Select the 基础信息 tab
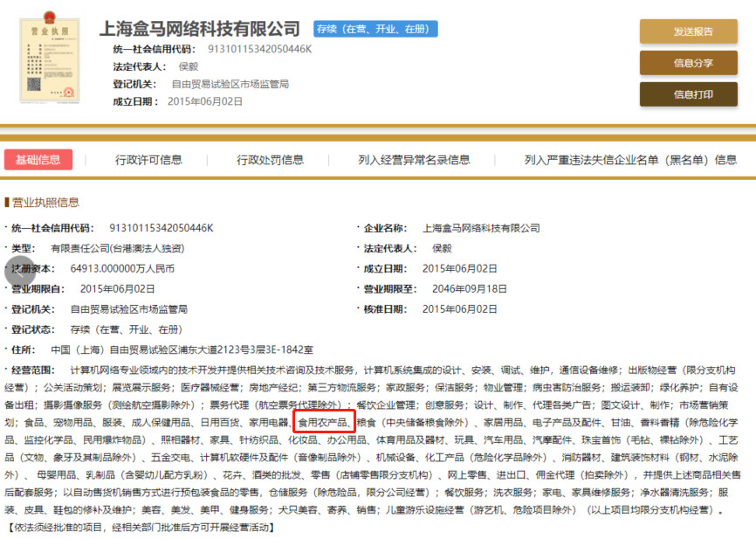The width and height of the screenshot is (756, 539). [38, 160]
